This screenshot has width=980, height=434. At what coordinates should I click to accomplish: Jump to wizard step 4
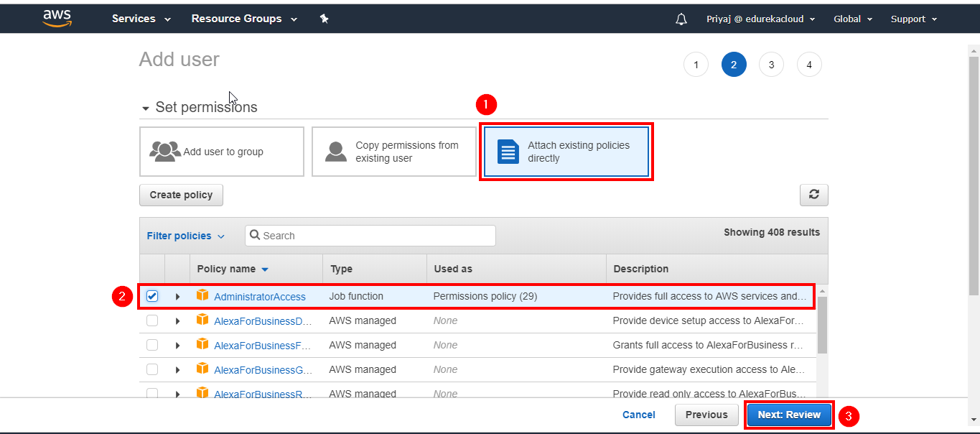[809, 65]
